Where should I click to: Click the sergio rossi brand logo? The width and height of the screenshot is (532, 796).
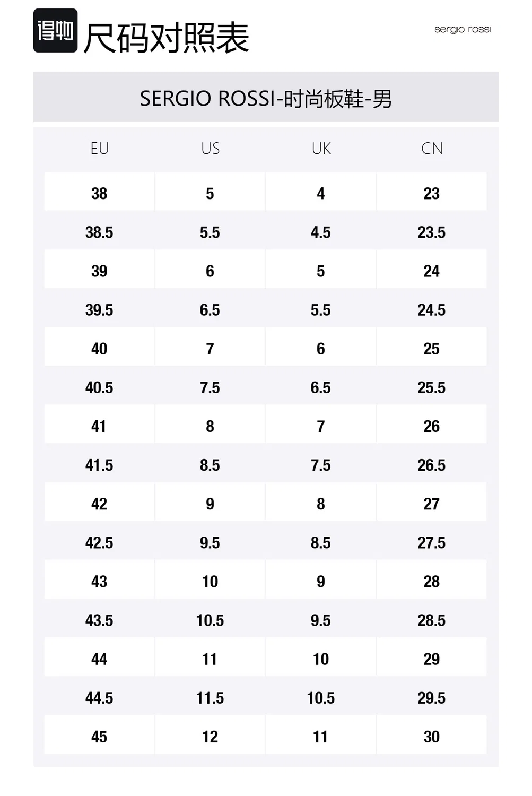click(463, 30)
